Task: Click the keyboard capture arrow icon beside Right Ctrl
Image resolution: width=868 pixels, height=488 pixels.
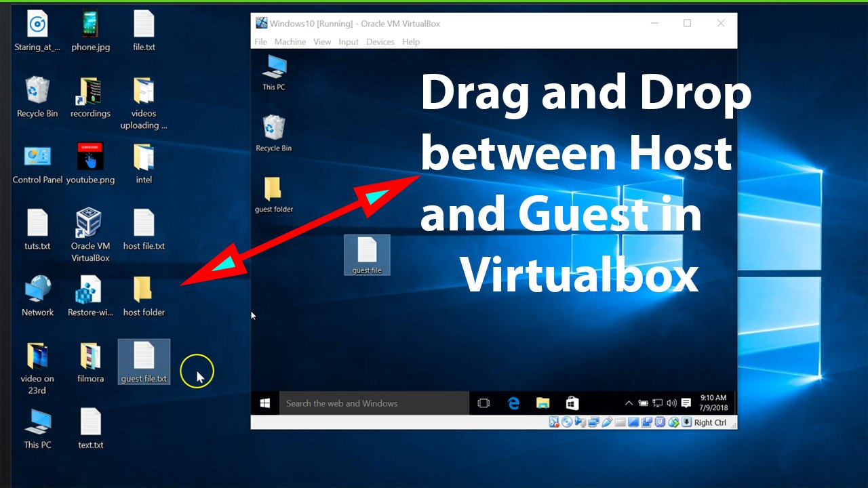Action: pos(686,422)
